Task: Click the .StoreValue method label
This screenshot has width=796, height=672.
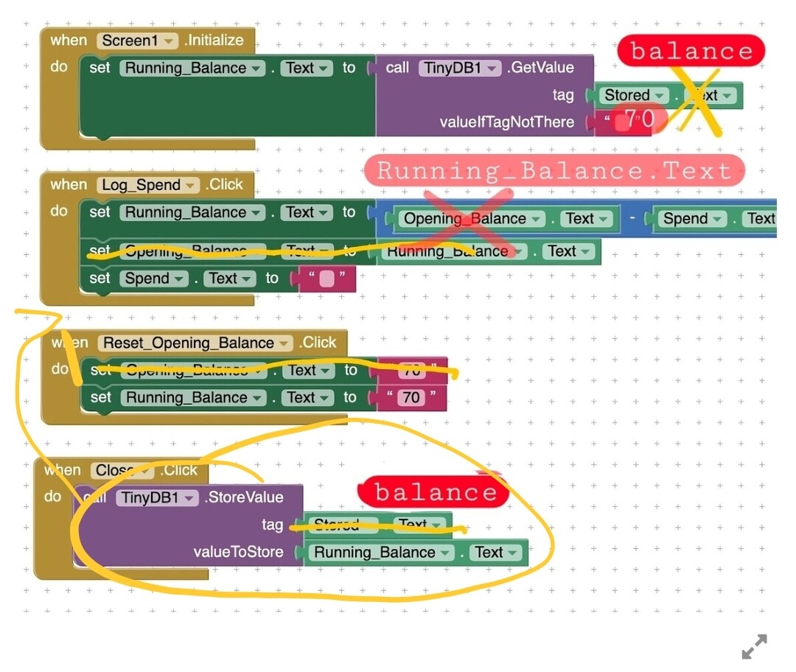Action: tap(244, 497)
